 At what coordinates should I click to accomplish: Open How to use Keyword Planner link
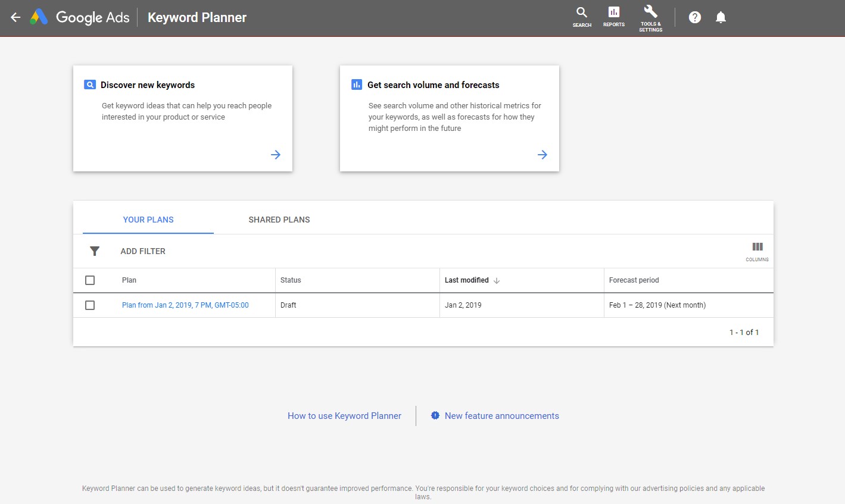[344, 416]
